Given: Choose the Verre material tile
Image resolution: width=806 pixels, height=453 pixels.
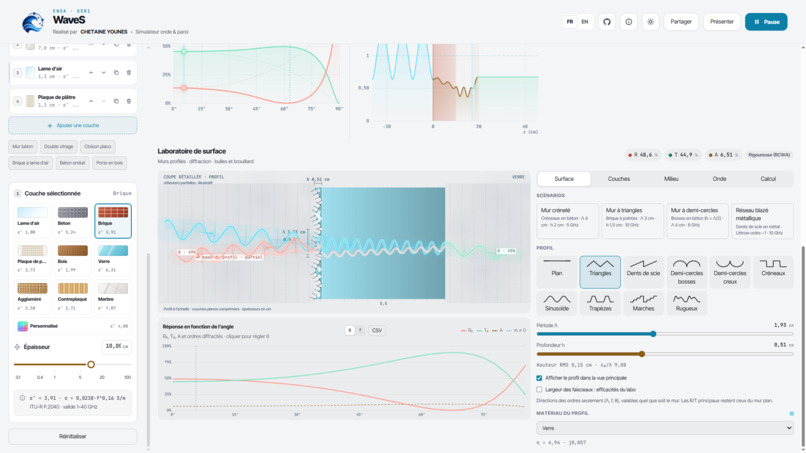Looking at the screenshot, I should click(113, 259).
